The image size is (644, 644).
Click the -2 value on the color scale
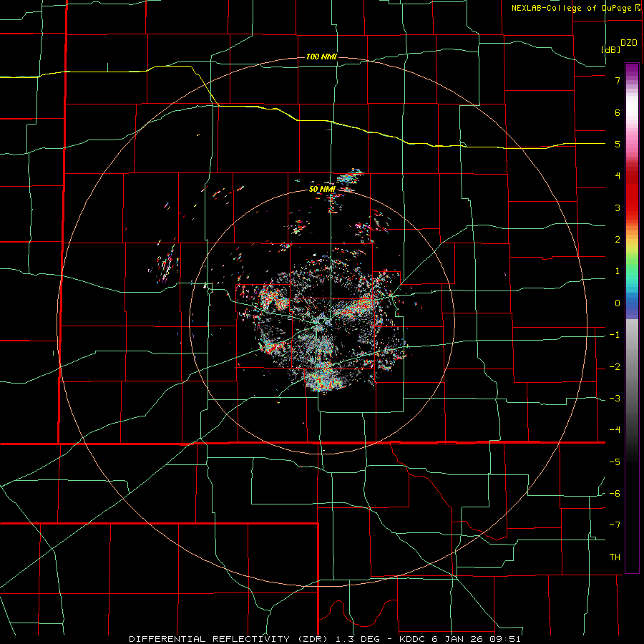pos(615,367)
